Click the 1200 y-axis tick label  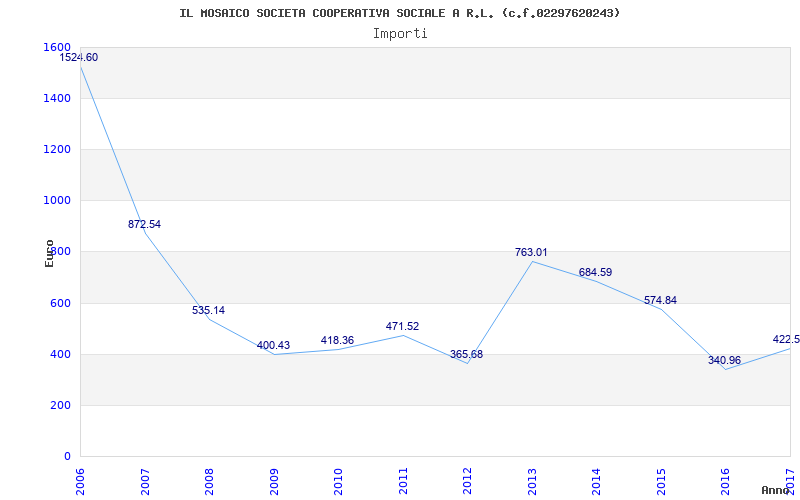point(55,149)
